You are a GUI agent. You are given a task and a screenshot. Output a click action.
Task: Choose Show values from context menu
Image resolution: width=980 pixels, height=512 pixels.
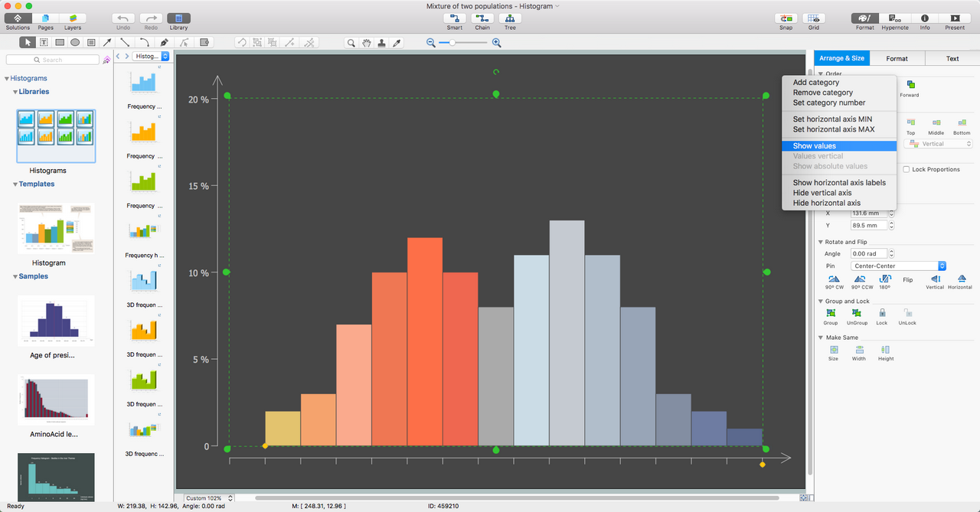point(815,146)
